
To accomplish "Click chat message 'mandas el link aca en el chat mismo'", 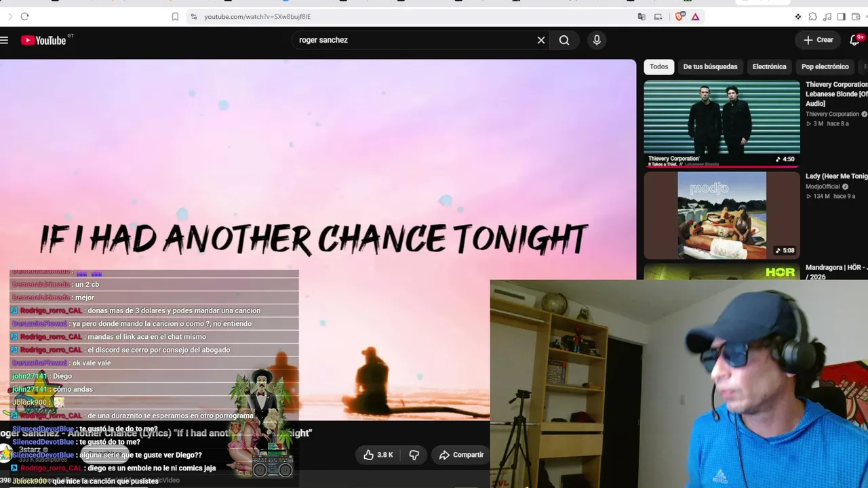I will pos(146,337).
